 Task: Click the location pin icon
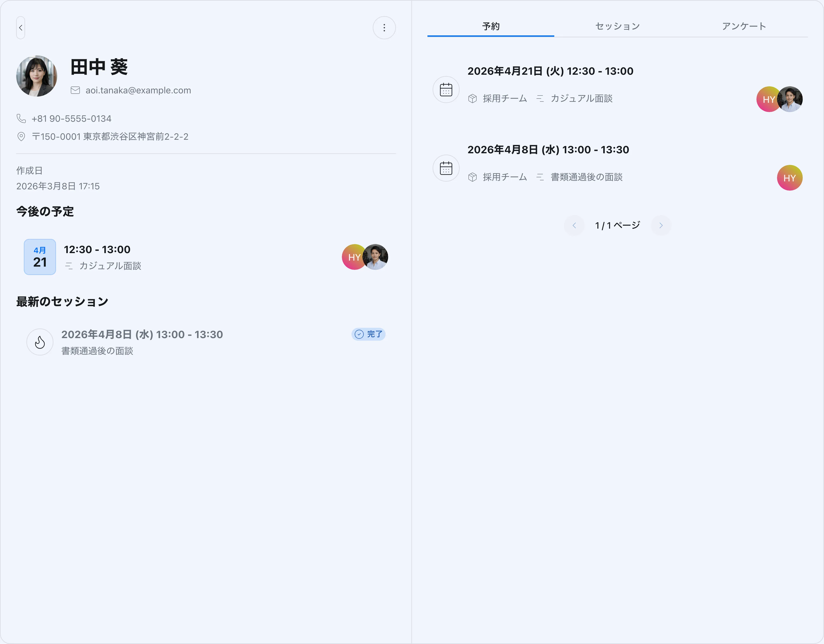click(21, 137)
